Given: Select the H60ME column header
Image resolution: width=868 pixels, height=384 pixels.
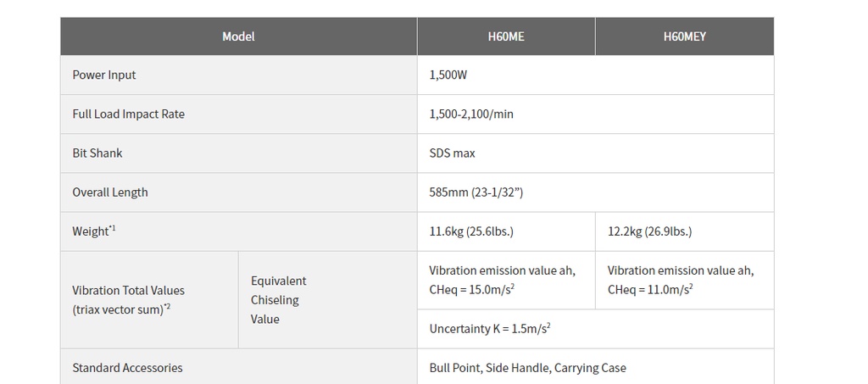Looking at the screenshot, I should click(506, 36).
